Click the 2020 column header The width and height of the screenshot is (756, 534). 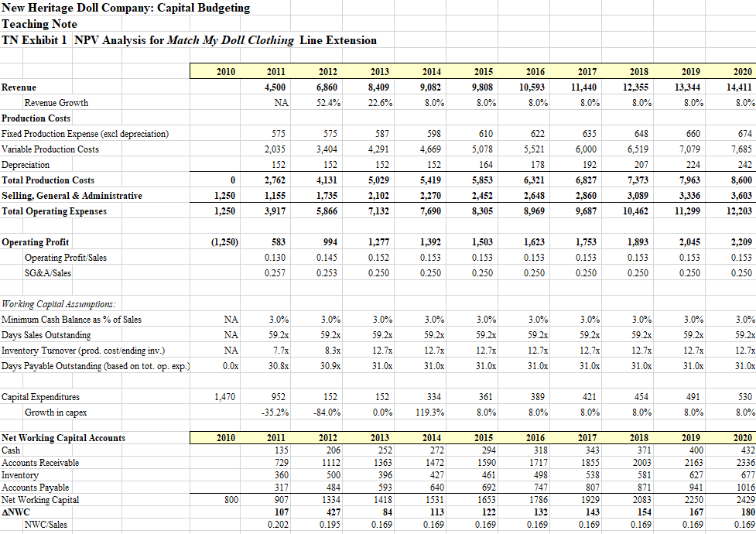[x=741, y=70]
